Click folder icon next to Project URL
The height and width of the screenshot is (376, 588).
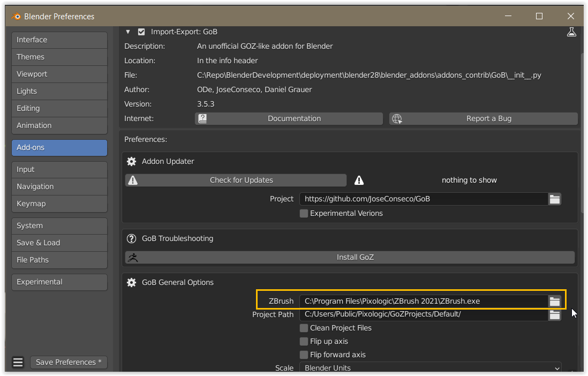click(555, 199)
